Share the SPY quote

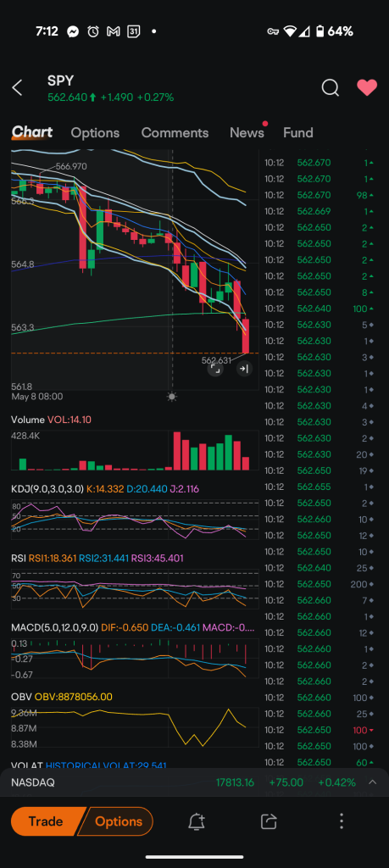pos(269,821)
